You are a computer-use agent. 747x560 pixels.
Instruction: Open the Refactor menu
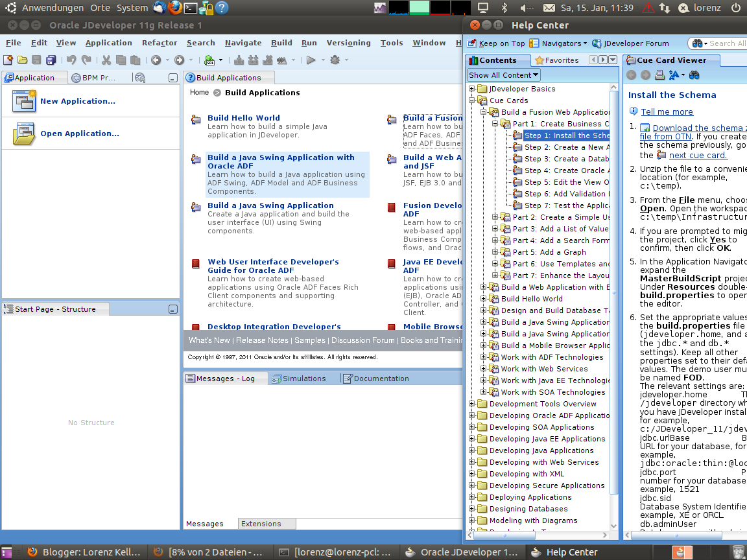click(x=159, y=43)
